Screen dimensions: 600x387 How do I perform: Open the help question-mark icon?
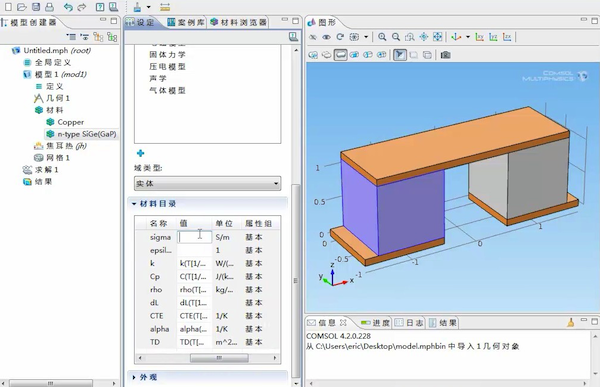(100, 7)
